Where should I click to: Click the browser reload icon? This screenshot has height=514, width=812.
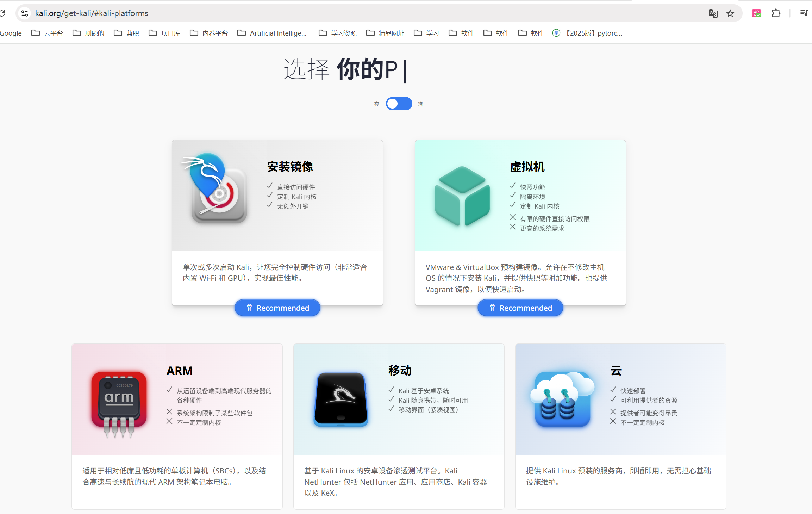click(x=2, y=13)
